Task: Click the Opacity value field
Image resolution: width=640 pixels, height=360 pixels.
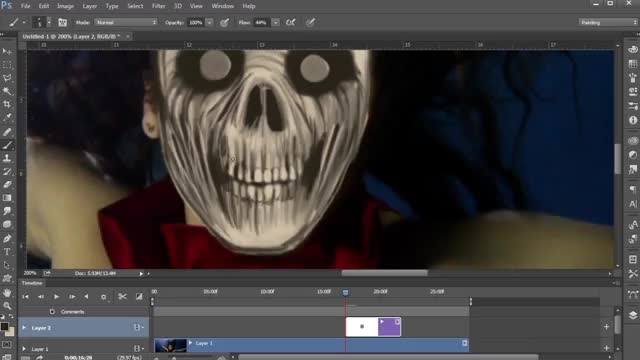Action: [196, 22]
